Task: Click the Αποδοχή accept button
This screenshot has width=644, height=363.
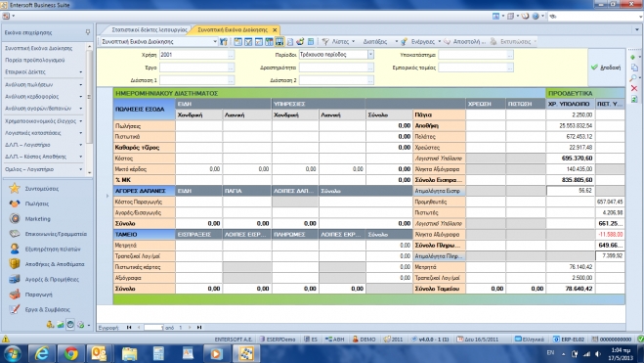Action: click(x=606, y=68)
